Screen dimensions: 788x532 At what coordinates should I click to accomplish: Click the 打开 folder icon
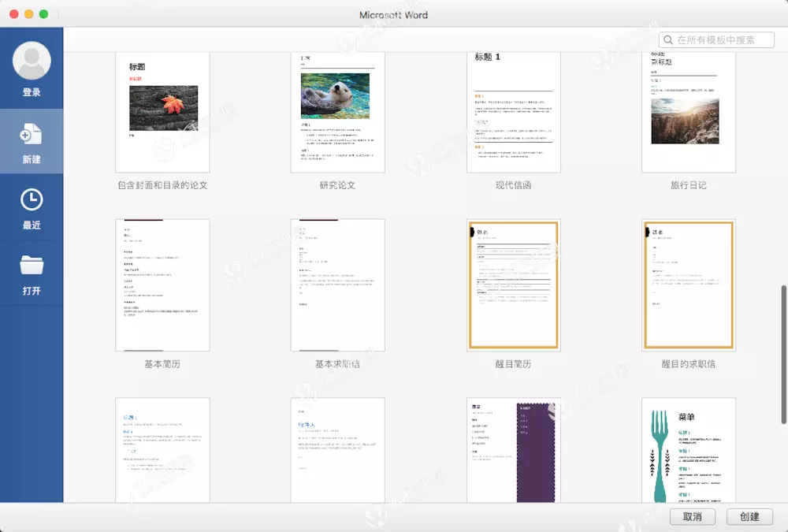[32, 265]
